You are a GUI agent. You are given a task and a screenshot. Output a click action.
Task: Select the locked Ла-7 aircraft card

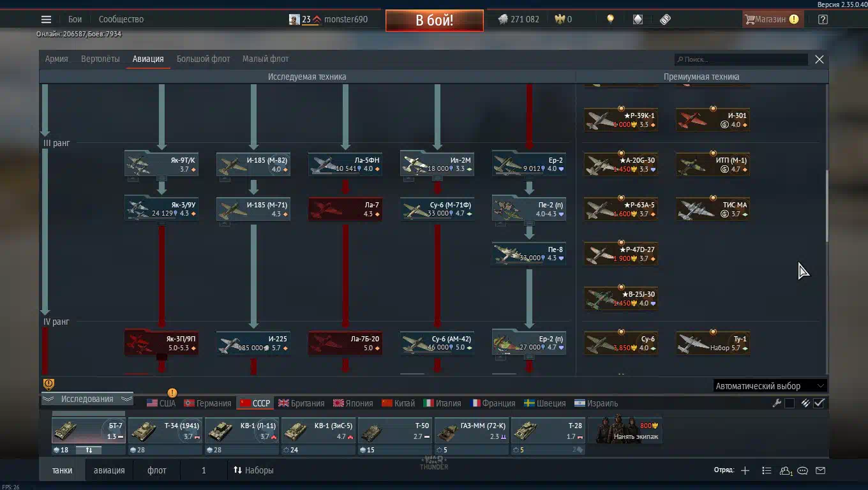[345, 209]
